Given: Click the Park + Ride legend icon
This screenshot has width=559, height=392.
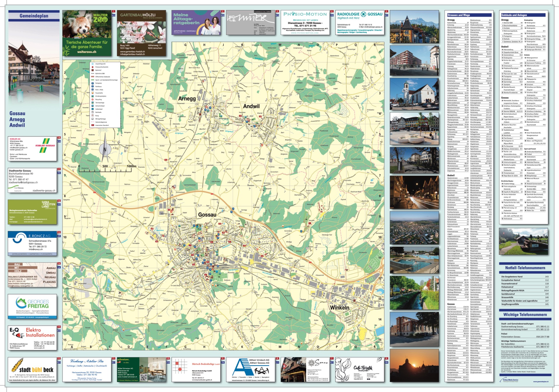Looking at the screenshot, I should click(93, 90).
